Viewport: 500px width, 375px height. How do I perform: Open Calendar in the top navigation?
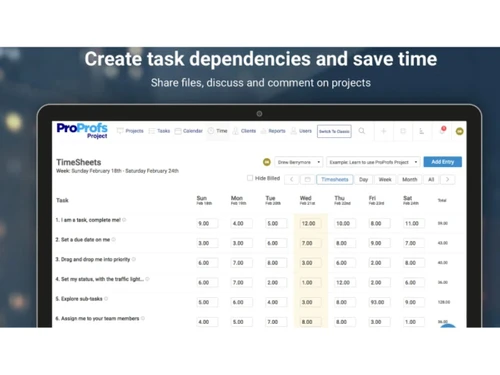(189, 131)
